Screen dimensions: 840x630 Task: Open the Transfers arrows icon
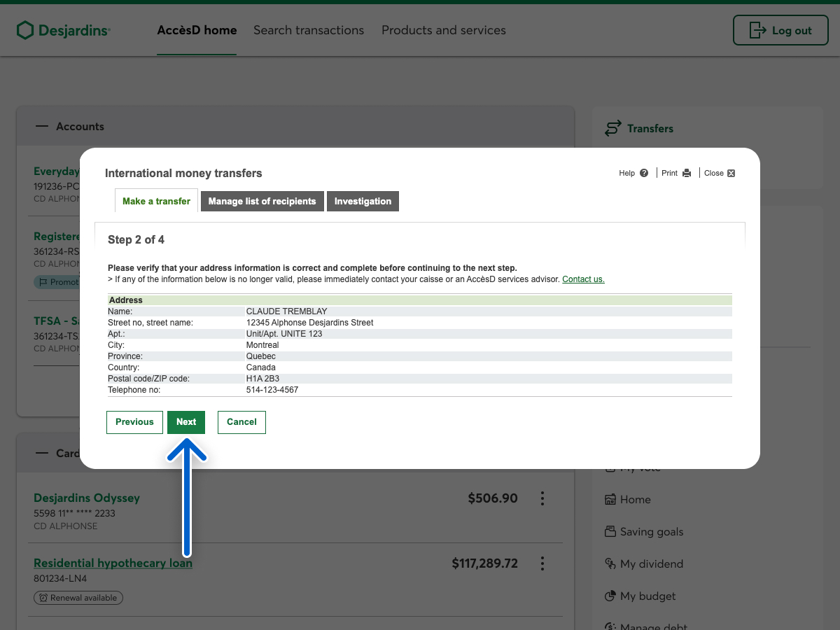613,128
